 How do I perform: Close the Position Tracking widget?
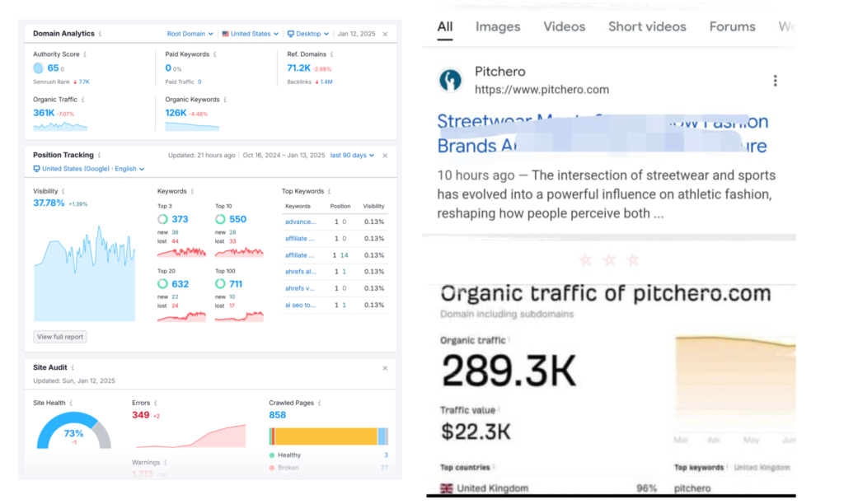pyautogui.click(x=385, y=156)
